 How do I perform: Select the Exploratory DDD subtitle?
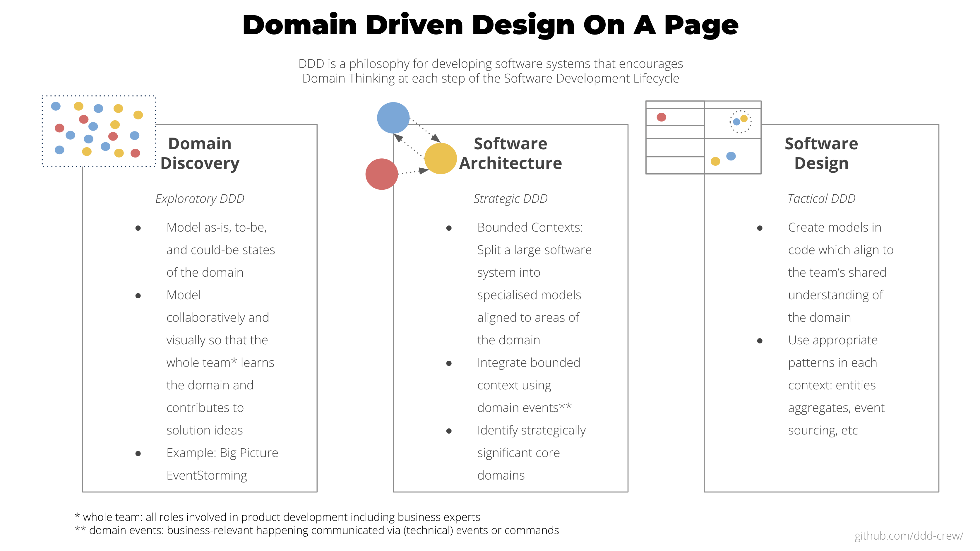200,199
